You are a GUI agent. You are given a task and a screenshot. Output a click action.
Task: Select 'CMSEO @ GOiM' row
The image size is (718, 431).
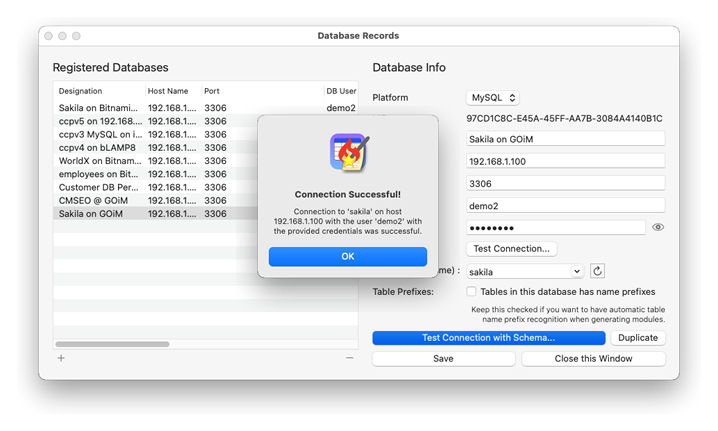pyautogui.click(x=156, y=201)
